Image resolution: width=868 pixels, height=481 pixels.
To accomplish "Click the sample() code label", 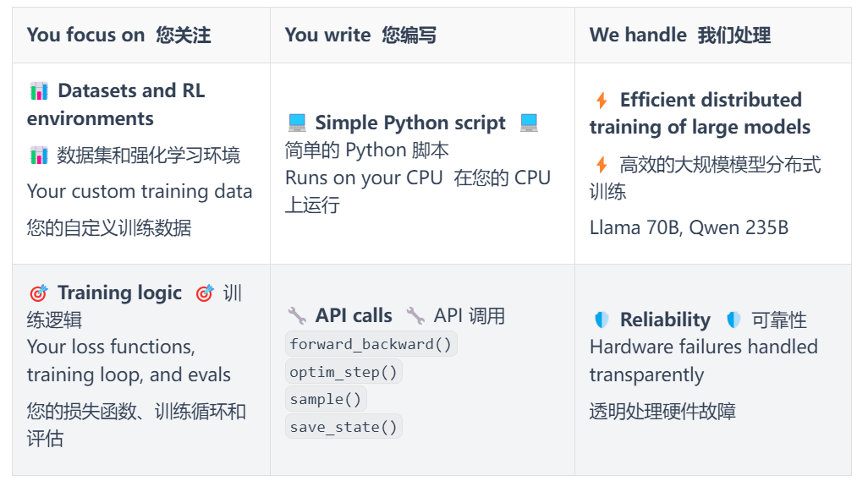I will [326, 400].
